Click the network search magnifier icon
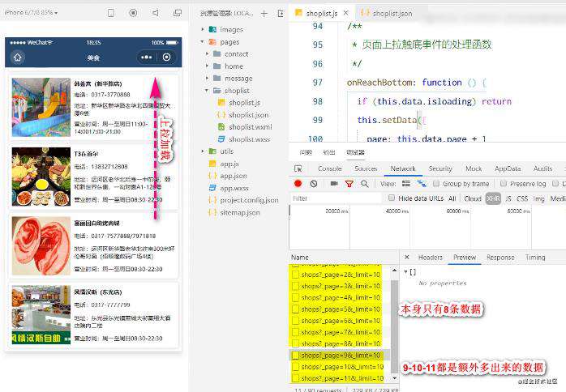The height and width of the screenshot is (392, 566). (365, 184)
